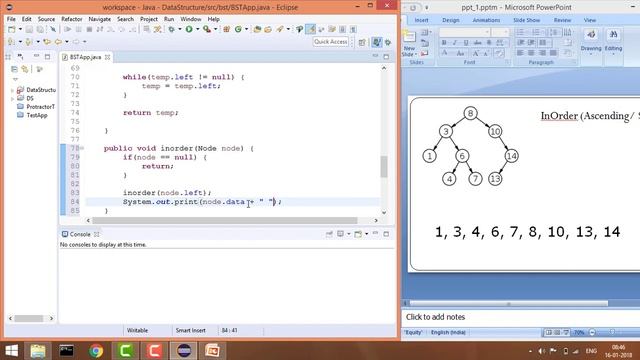Open the Eclipse Refactor menu
This screenshot has width=640, height=360.
(x=71, y=19)
